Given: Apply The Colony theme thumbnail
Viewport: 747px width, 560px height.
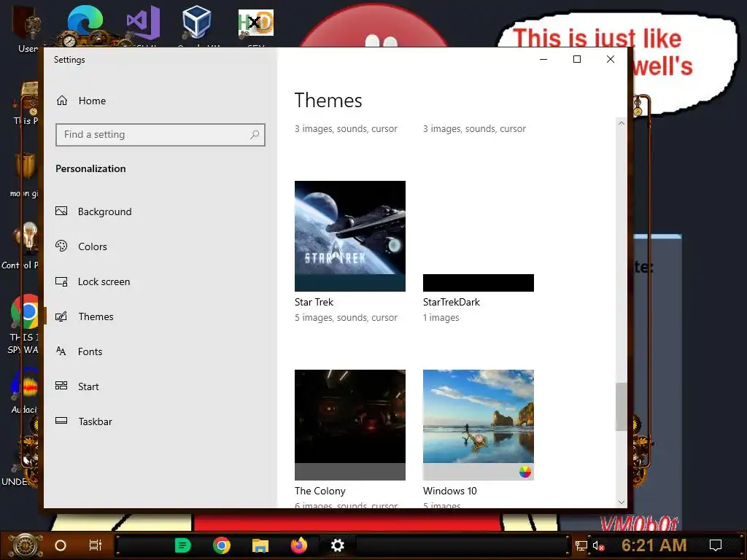Looking at the screenshot, I should [350, 425].
